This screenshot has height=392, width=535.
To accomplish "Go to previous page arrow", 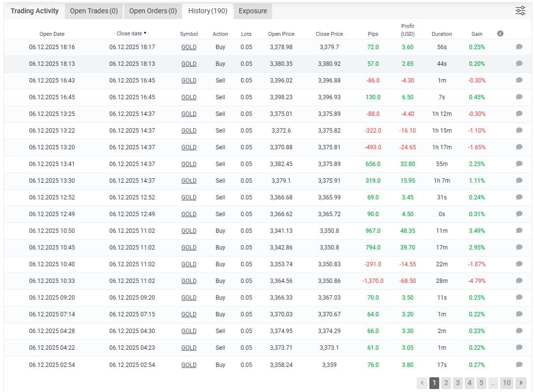I will coord(422,383).
